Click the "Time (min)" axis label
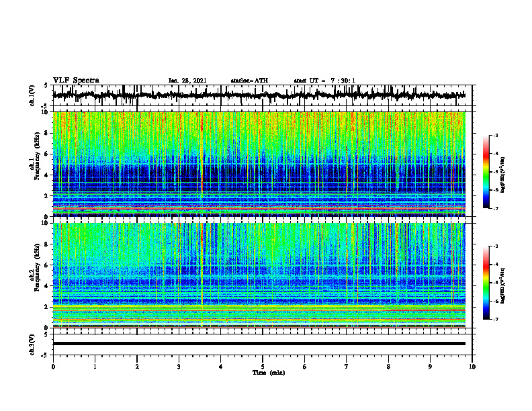532x411 pixels. 269,373
